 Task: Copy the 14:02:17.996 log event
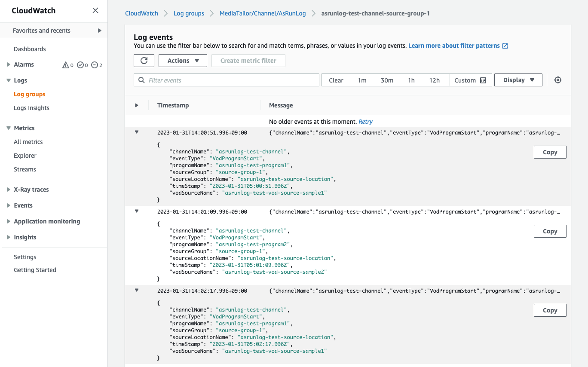(550, 310)
